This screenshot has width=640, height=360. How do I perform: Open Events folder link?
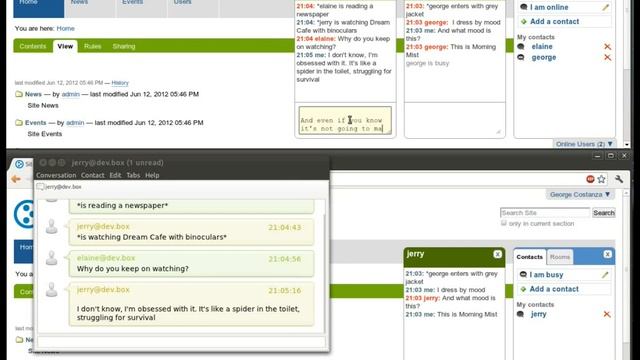tap(36, 123)
